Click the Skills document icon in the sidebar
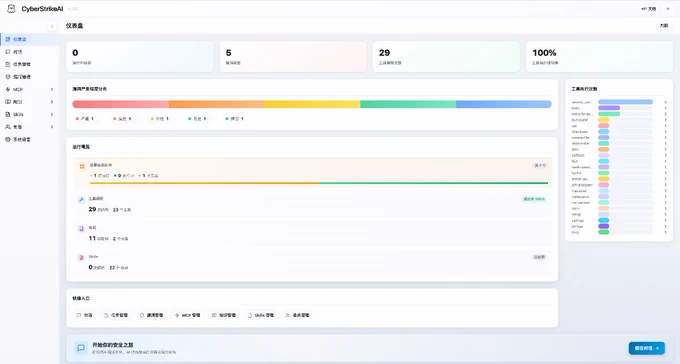The height and width of the screenshot is (364, 680). [x=8, y=115]
